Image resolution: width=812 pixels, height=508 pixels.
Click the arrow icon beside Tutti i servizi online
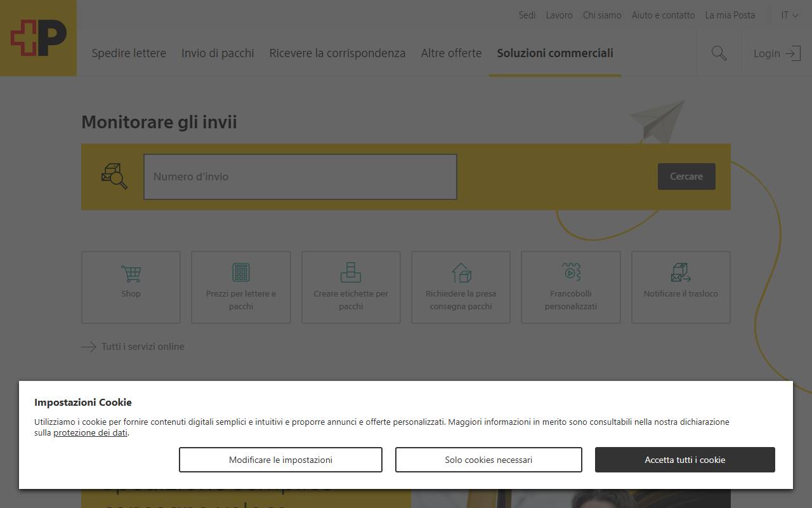(x=89, y=347)
